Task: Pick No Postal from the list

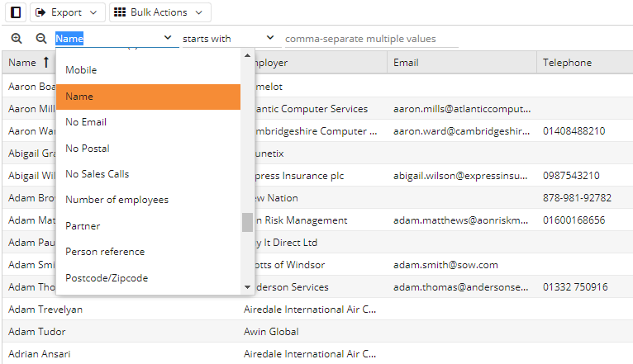Action: click(88, 149)
